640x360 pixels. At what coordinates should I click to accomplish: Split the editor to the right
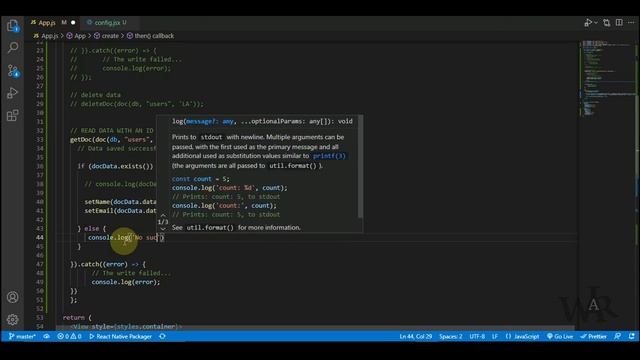[619, 22]
